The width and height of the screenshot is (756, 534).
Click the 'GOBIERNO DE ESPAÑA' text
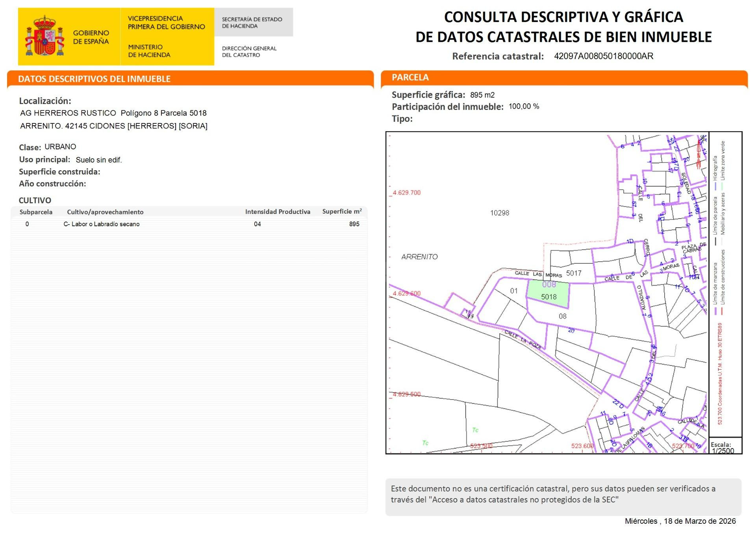tap(91, 37)
